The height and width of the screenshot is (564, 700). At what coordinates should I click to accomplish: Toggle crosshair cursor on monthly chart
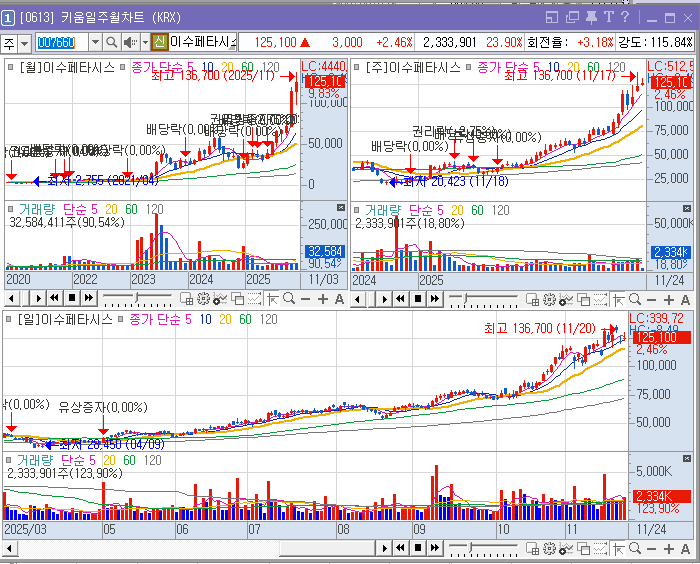point(273,299)
